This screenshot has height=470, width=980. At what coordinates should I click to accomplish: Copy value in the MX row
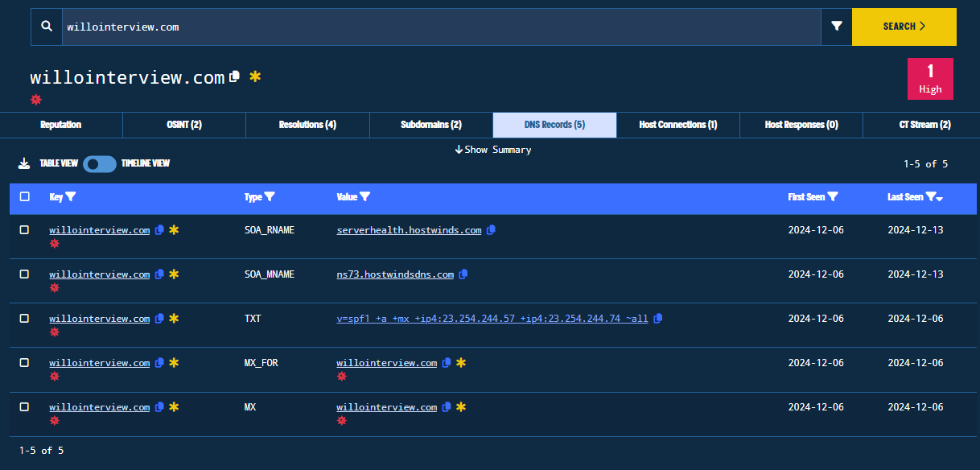447,407
